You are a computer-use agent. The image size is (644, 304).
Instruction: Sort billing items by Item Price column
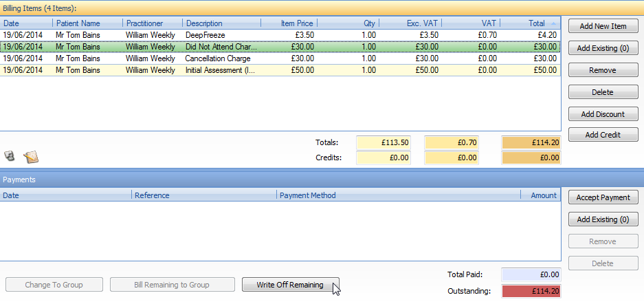pos(289,23)
